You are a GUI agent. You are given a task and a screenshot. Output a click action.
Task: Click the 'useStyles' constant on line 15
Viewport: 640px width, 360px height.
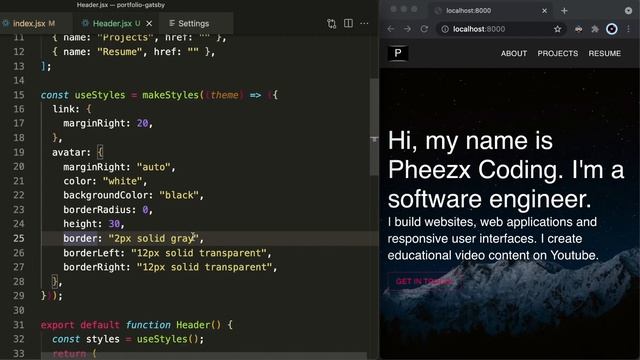pos(100,95)
